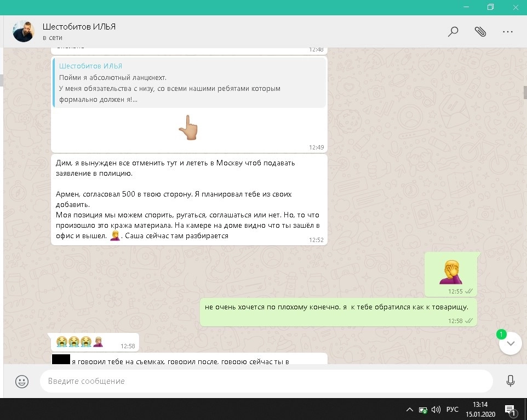Show hidden system tray icons
The image size is (527, 420).
click(409, 409)
